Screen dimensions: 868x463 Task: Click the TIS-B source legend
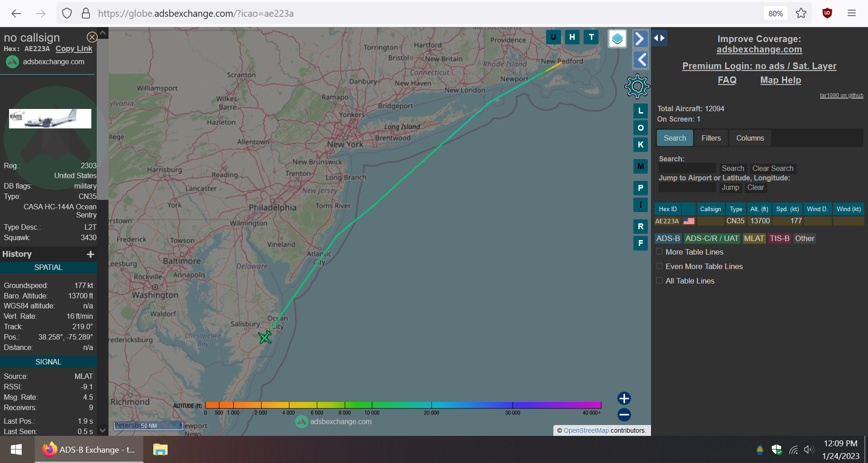[779, 238]
